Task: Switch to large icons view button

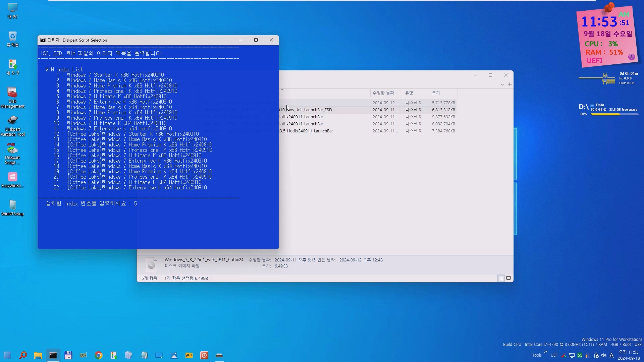Action: (x=508, y=278)
